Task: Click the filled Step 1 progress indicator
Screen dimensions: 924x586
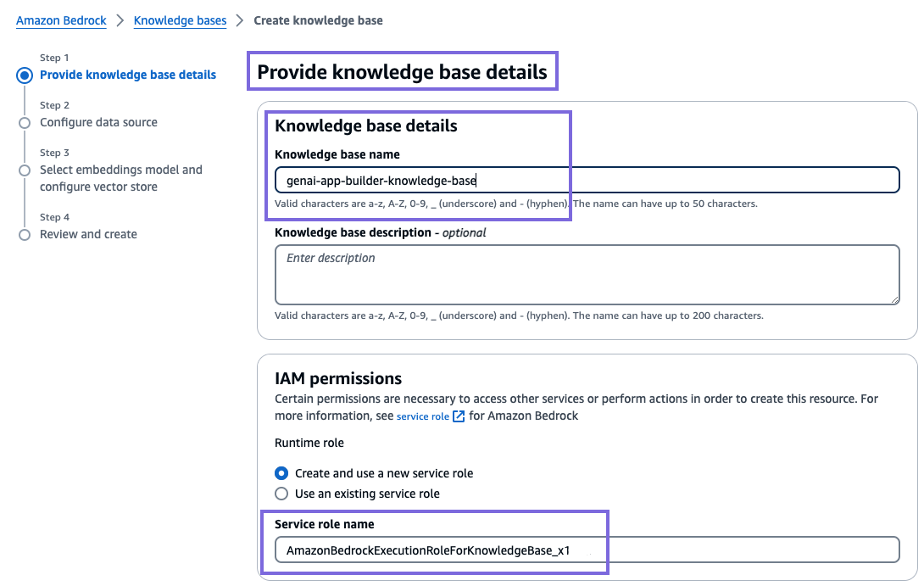Action: 25,75
